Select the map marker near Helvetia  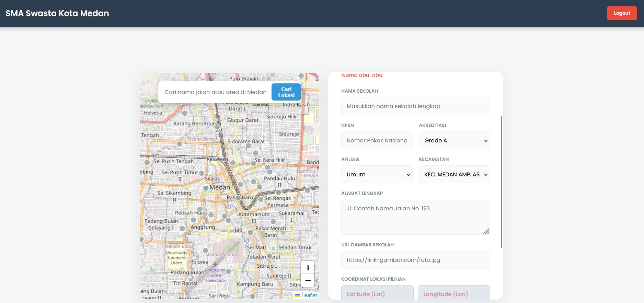point(185,113)
